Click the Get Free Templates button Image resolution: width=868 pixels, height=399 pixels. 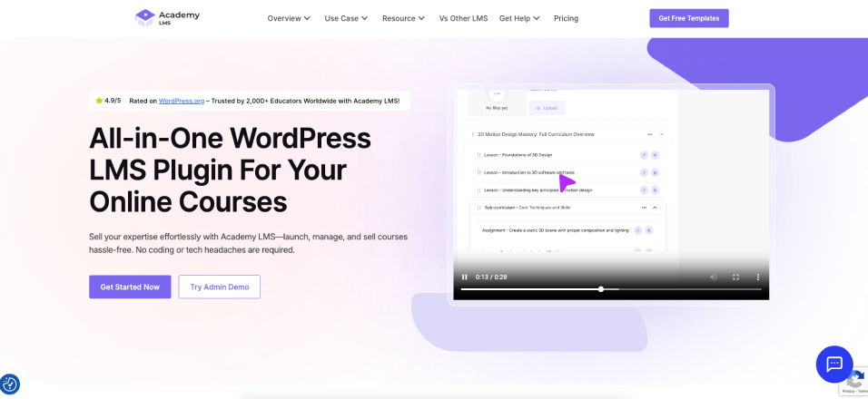(688, 18)
